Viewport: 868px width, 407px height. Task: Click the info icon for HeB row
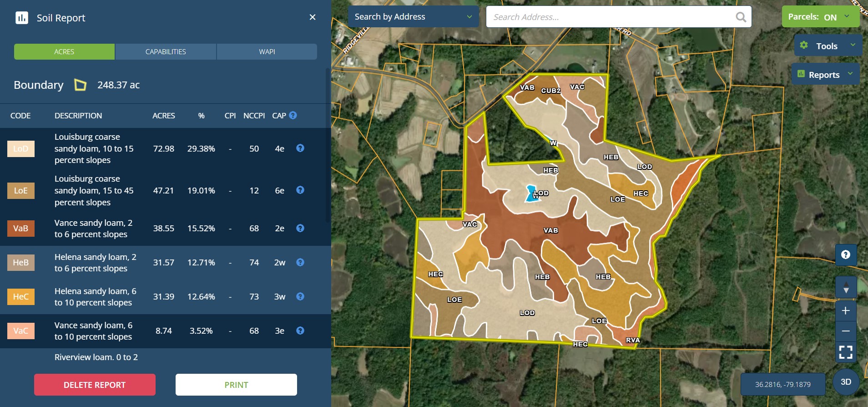[x=300, y=262]
